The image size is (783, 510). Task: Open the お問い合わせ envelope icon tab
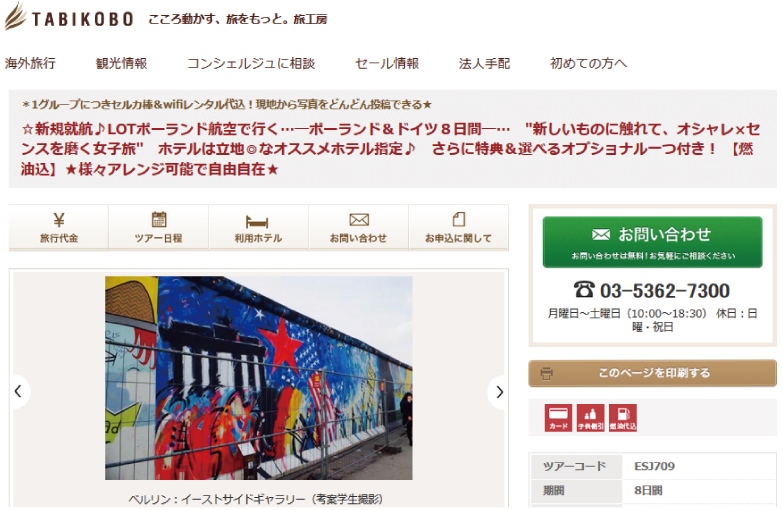358,227
